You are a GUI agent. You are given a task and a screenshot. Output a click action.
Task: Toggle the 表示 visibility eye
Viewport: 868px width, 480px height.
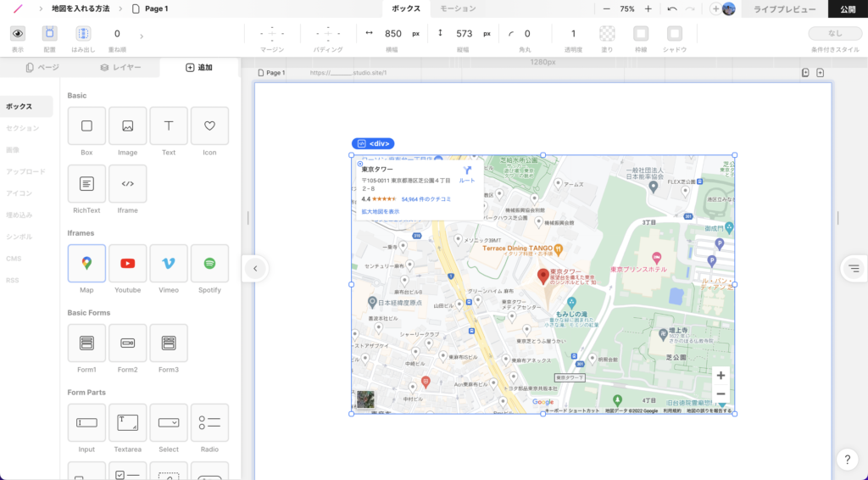click(18, 34)
